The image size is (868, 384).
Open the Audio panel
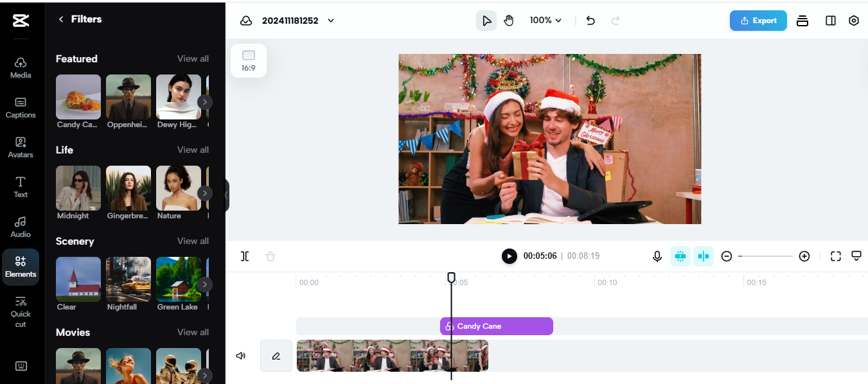pyautogui.click(x=21, y=227)
